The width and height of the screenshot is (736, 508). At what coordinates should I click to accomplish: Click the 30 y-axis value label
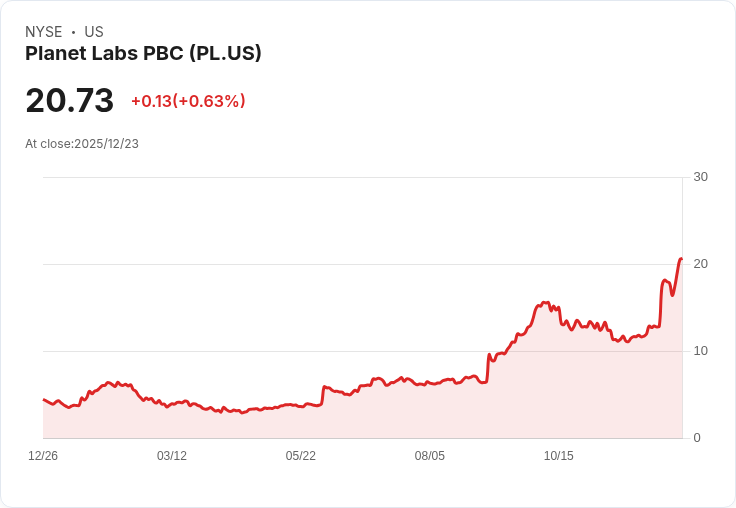(x=700, y=177)
